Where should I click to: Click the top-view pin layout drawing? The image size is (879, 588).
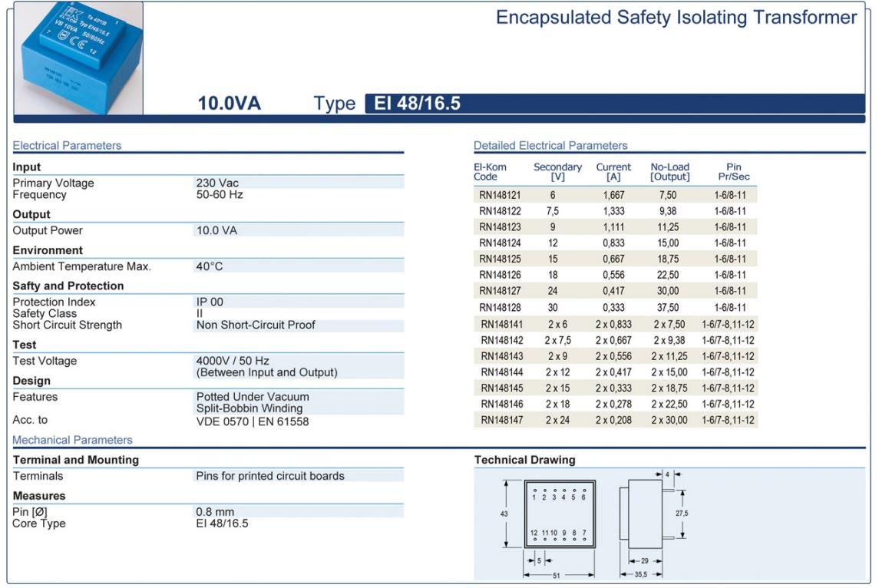(559, 514)
